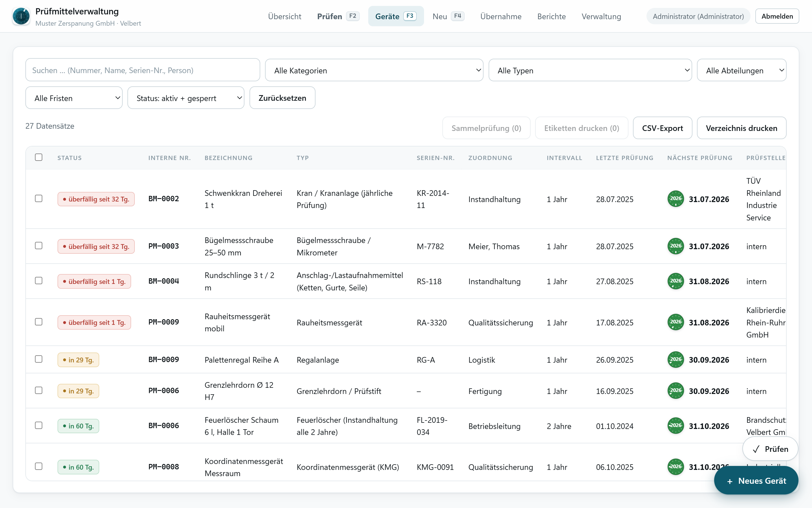
Task: Expand the Alle Typen filter
Action: [x=590, y=70]
